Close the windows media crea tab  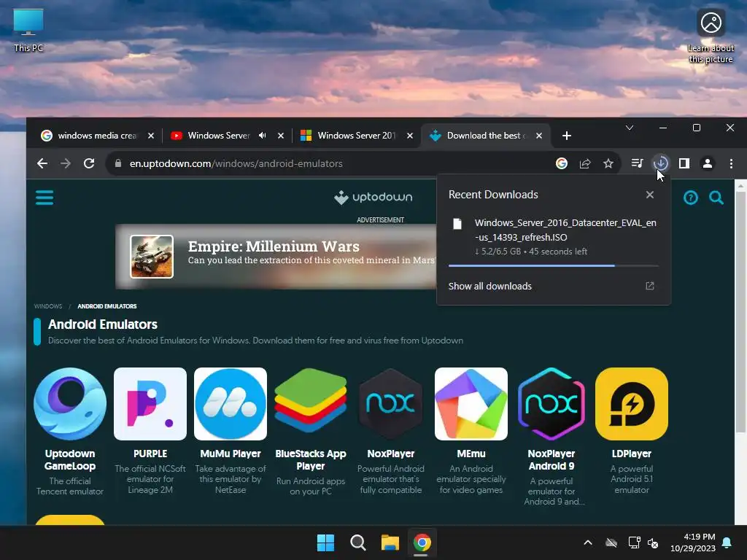click(x=151, y=136)
